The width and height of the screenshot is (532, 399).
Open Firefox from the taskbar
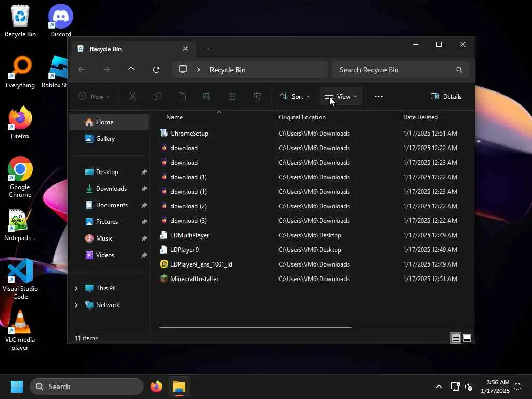point(156,387)
